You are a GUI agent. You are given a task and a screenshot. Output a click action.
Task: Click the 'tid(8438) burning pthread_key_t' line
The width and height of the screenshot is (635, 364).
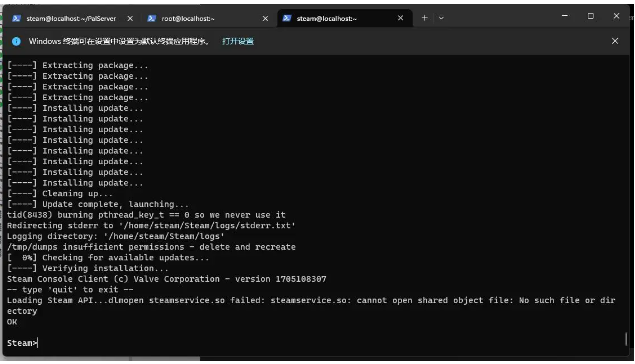click(146, 215)
